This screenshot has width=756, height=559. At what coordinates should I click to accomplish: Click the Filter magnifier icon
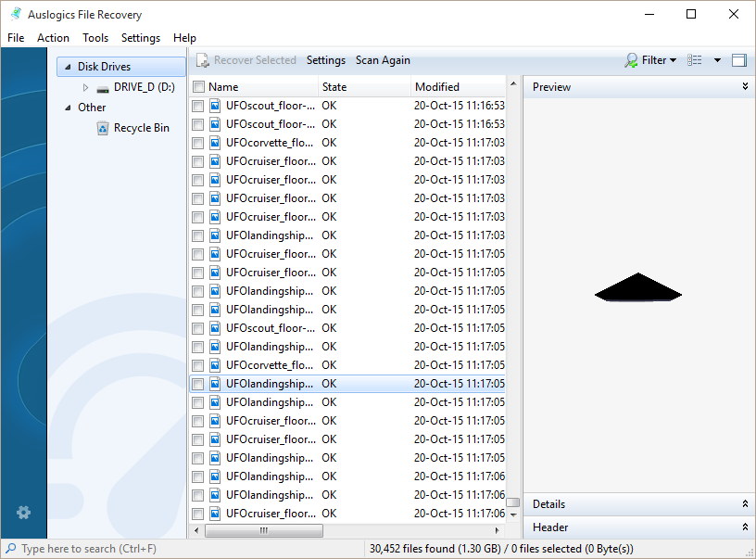pos(631,59)
